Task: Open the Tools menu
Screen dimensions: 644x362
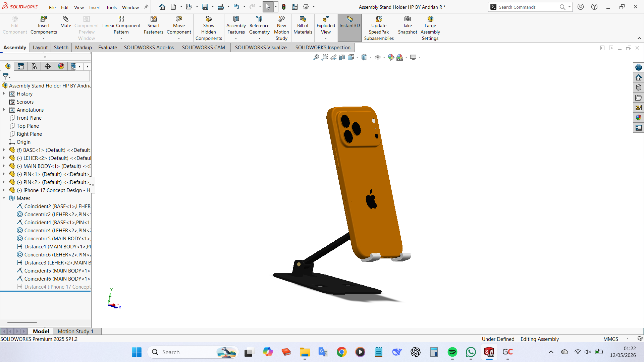Action: click(x=111, y=7)
